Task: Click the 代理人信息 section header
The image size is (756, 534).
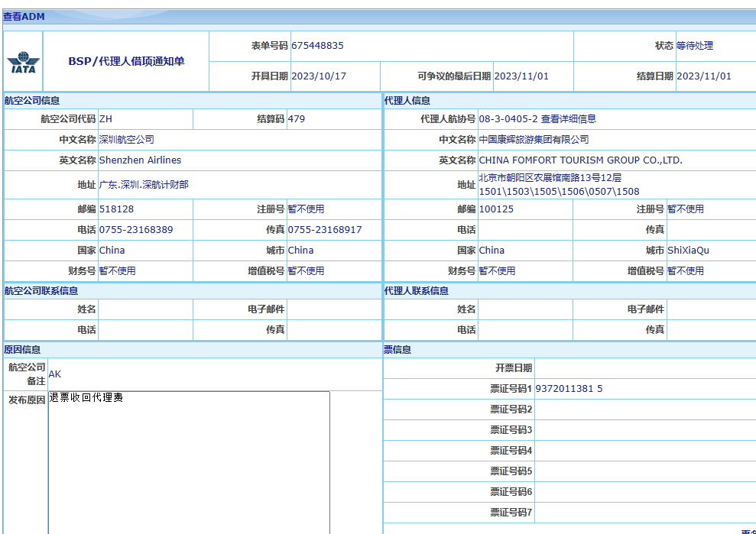Action: [x=407, y=101]
